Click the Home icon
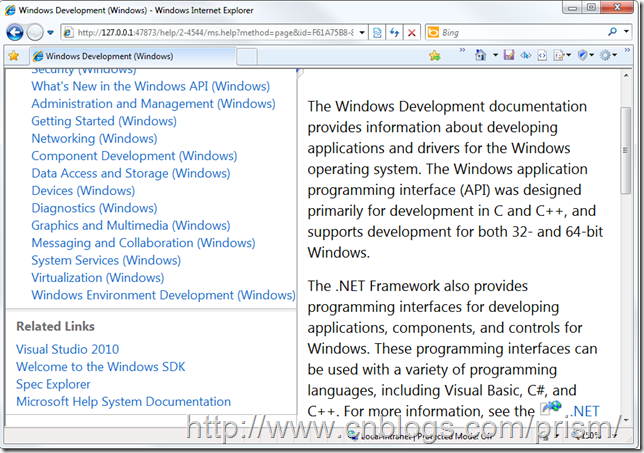 [x=480, y=55]
